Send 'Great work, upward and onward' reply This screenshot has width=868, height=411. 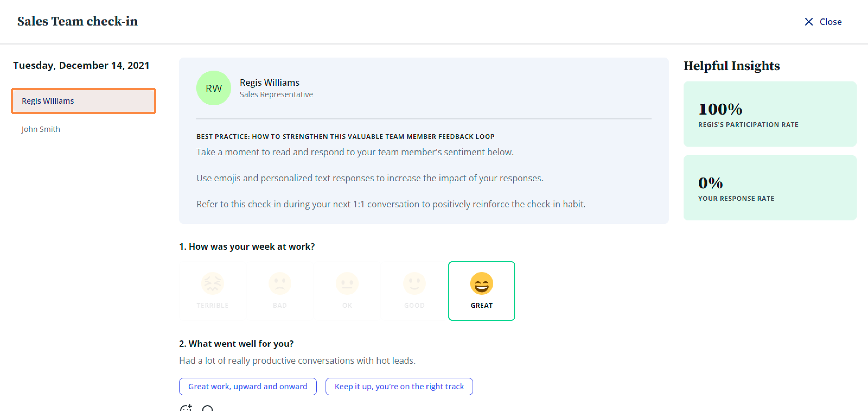point(248,386)
